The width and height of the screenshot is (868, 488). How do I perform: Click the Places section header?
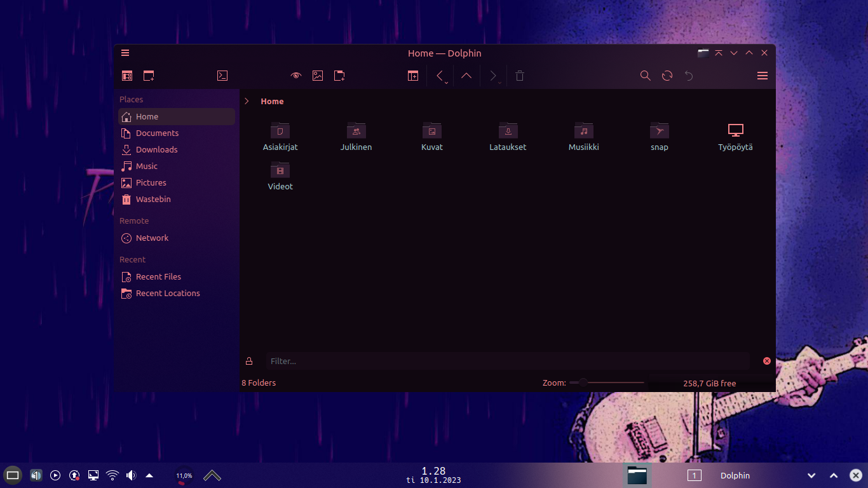click(x=132, y=99)
